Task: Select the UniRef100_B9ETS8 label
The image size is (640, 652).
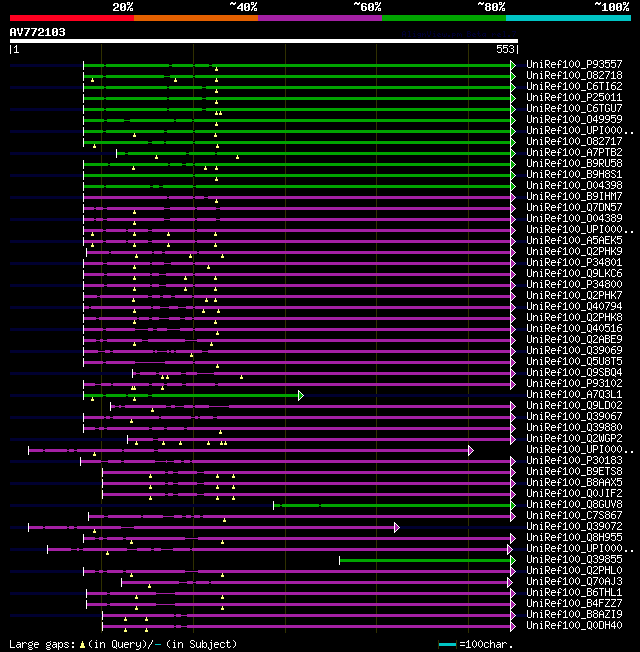Action: click(x=574, y=472)
